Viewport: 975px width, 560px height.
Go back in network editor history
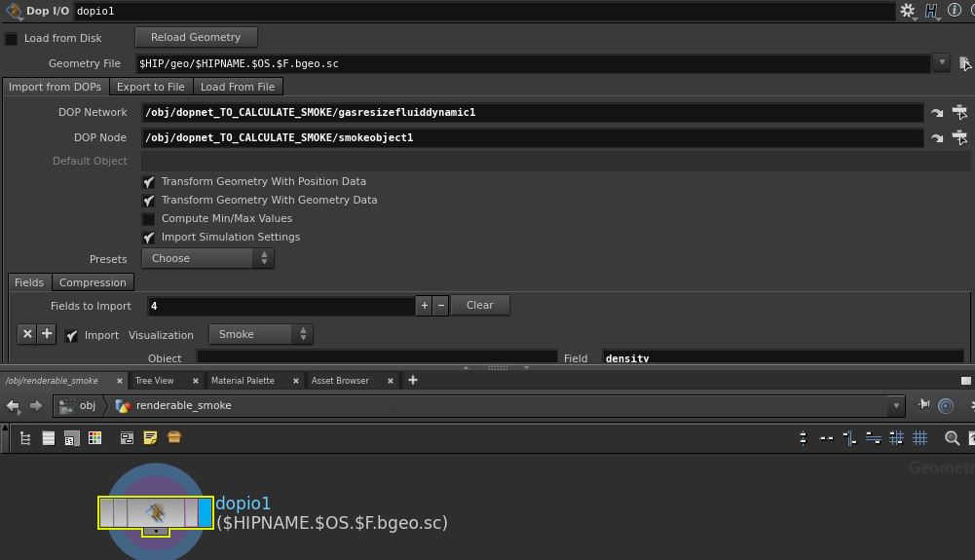pos(13,406)
